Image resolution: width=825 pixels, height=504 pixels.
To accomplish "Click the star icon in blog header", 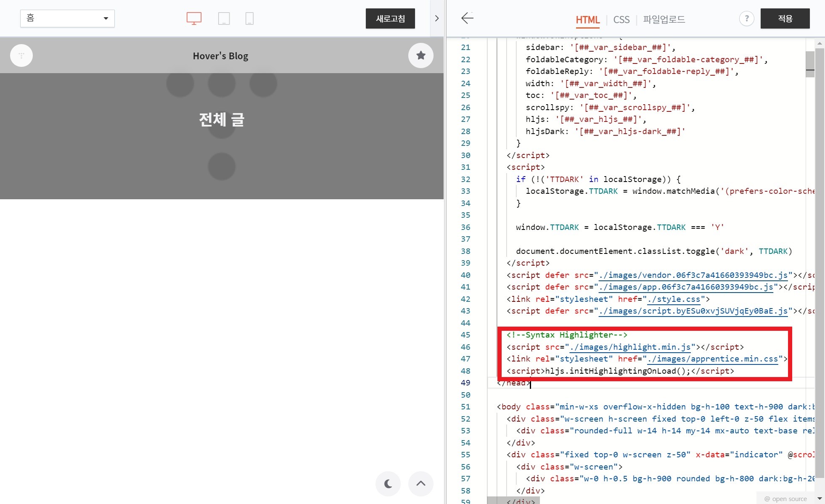I will click(x=420, y=55).
